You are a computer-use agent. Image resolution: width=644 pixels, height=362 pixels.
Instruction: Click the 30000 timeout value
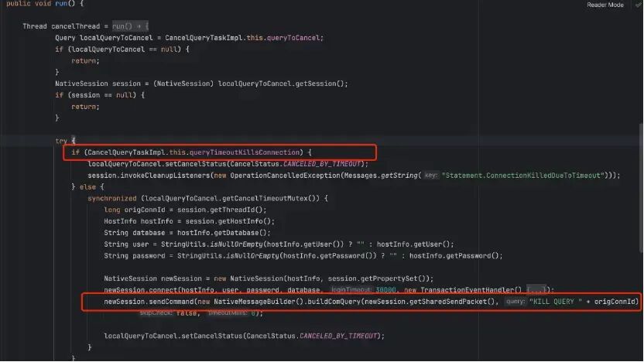[x=385, y=290]
